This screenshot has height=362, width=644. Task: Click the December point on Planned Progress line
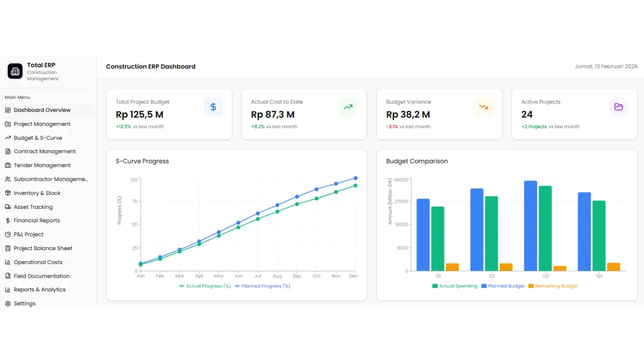pos(355,179)
